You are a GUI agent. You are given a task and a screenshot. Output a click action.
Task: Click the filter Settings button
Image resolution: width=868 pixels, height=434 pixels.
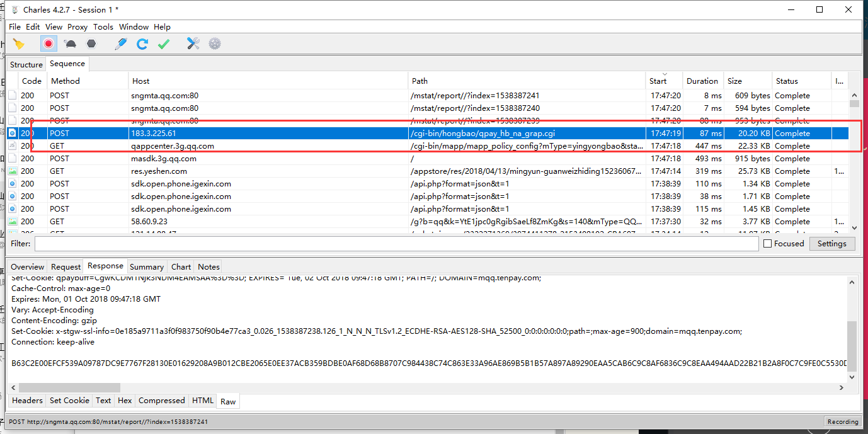coord(832,244)
